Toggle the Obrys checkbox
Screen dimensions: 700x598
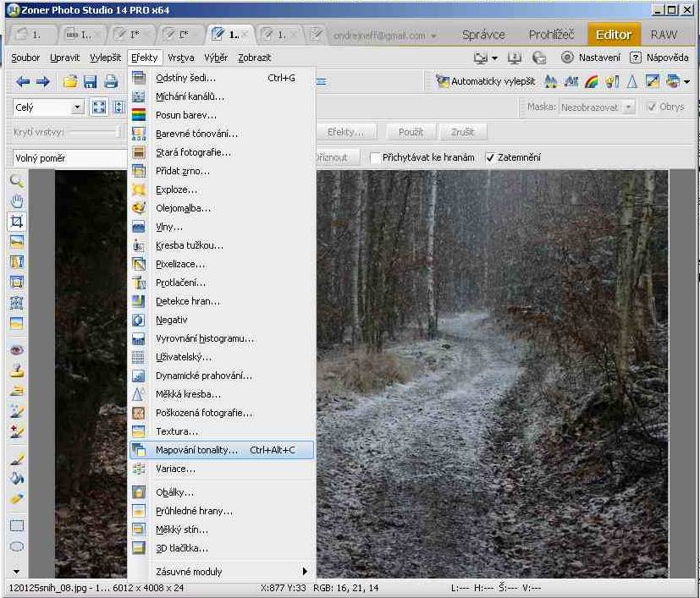click(x=652, y=107)
